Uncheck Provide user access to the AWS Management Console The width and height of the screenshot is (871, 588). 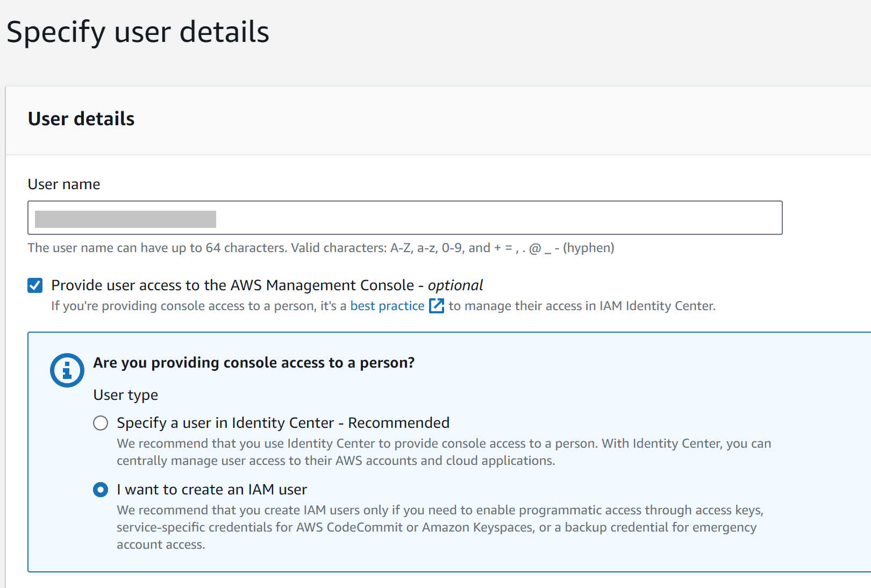pos(35,285)
